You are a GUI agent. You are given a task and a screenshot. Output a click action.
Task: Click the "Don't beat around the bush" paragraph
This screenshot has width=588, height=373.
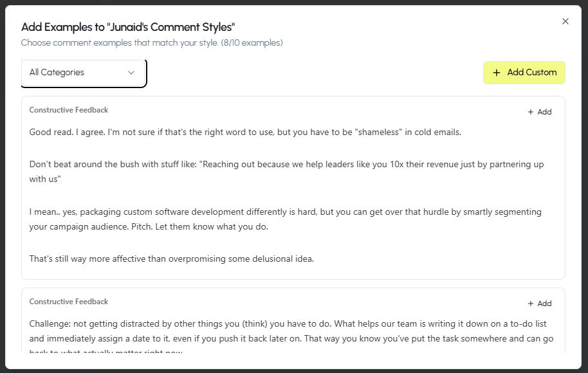(x=286, y=164)
